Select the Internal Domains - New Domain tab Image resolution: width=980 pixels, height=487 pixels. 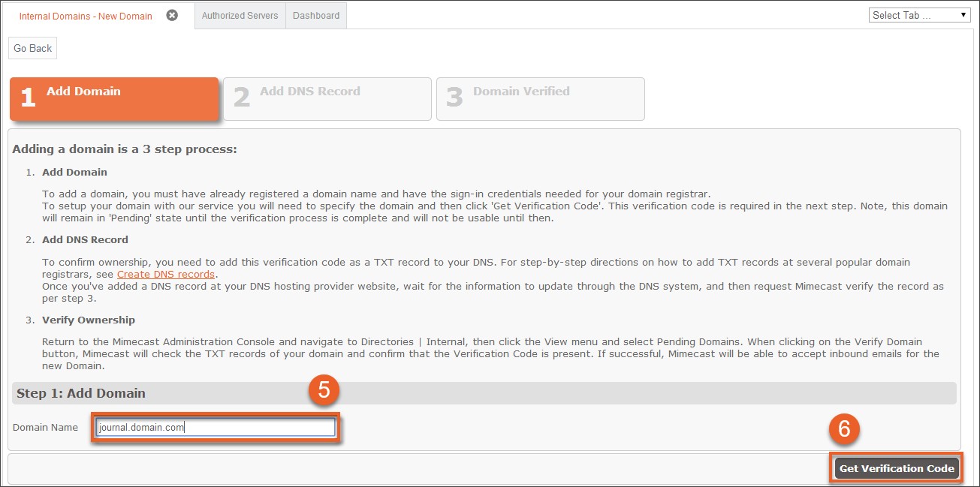point(84,14)
